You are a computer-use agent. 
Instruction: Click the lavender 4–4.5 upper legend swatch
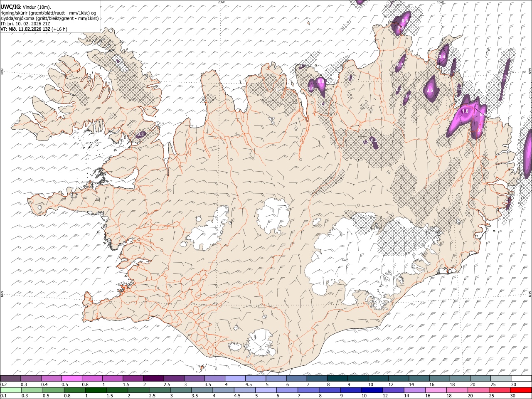tap(235, 378)
